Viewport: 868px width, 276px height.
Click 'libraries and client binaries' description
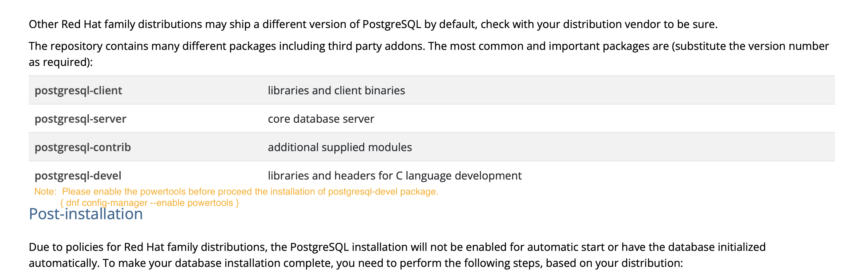pyautogui.click(x=336, y=90)
